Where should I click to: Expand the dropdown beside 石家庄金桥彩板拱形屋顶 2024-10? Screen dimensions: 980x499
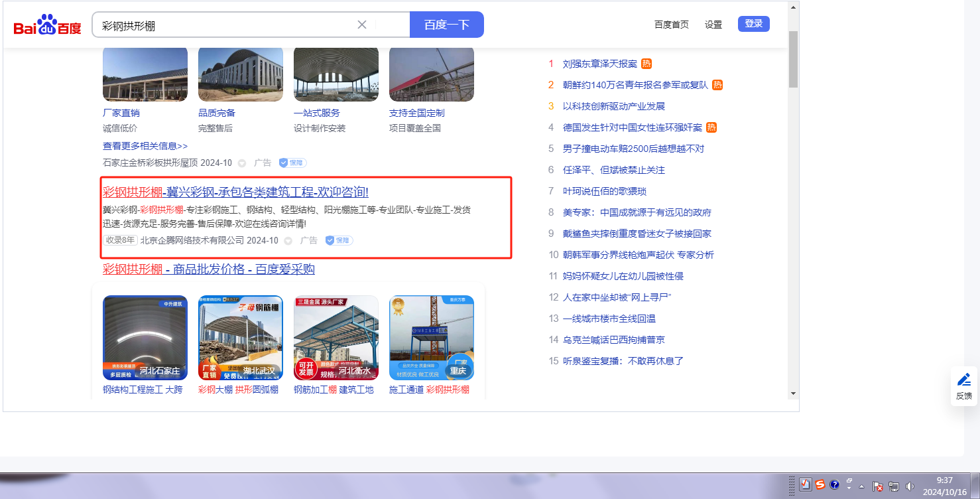click(x=242, y=163)
